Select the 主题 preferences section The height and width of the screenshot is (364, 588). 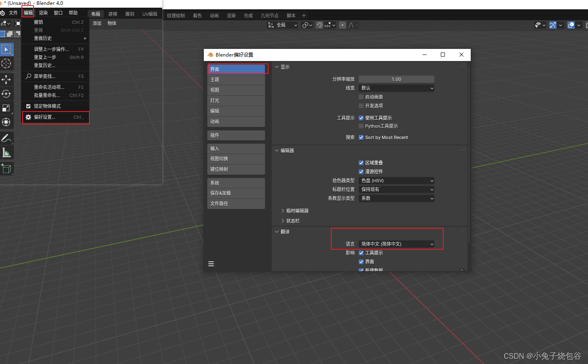pyautogui.click(x=236, y=80)
